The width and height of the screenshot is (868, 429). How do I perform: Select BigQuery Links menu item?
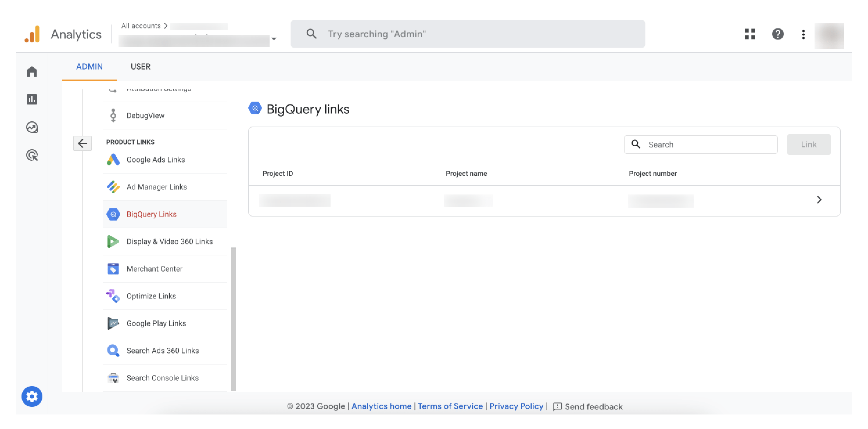[165, 214]
